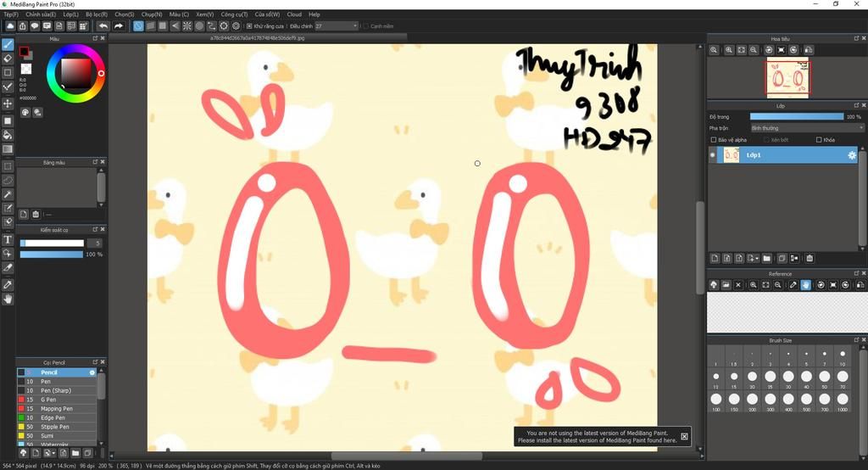Viewport: 868px width, 470px height.
Task: Click the canvas vertical scrollbar
Action: [699, 247]
